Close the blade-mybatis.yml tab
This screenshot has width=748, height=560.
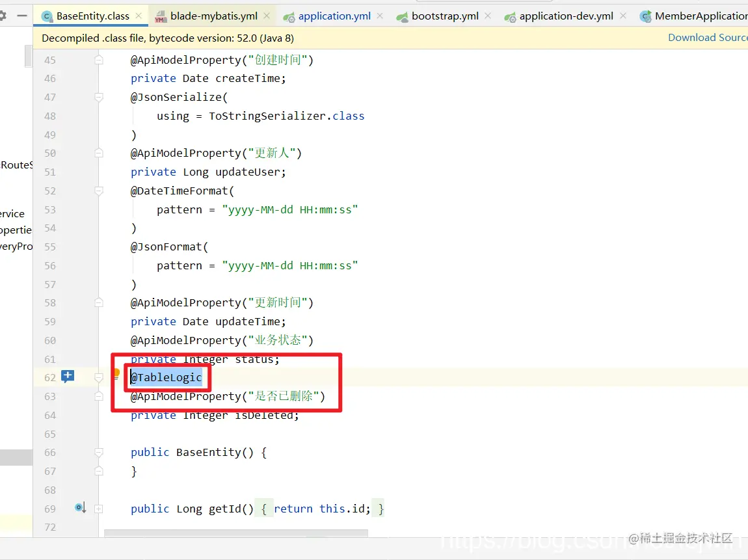[x=267, y=16]
